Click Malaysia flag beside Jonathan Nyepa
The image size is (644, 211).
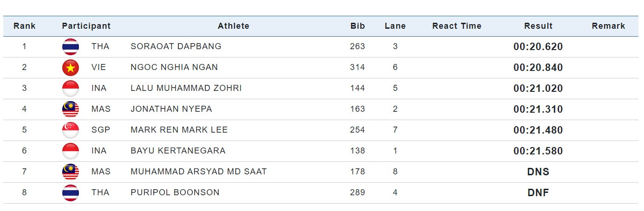pyautogui.click(x=71, y=109)
